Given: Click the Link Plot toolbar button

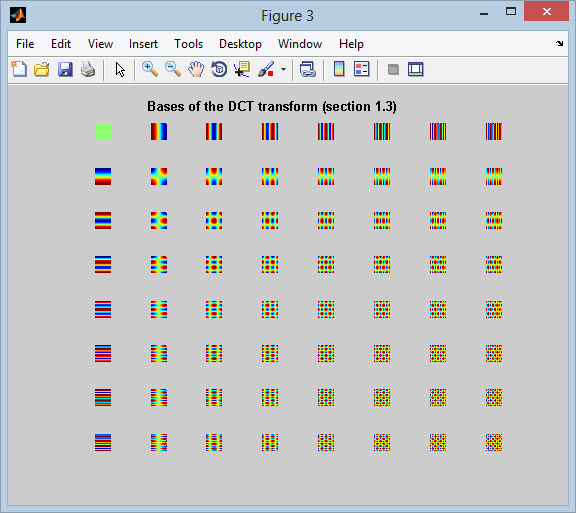Looking at the screenshot, I should pos(307,69).
